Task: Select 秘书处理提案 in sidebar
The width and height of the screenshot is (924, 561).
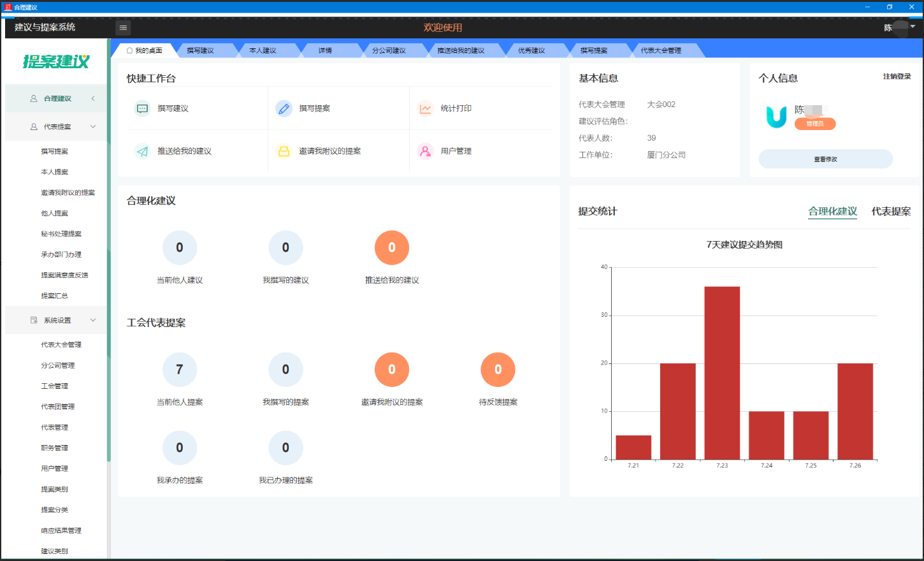Action: point(61,234)
